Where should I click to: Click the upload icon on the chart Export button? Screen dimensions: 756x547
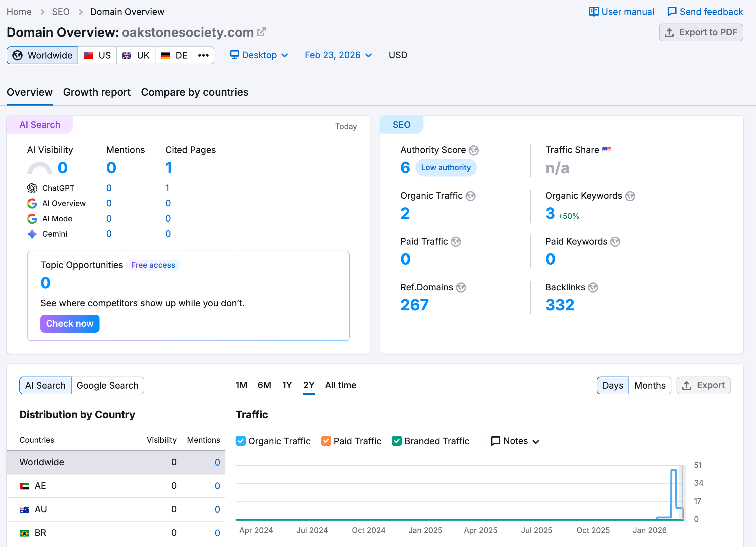pos(687,385)
